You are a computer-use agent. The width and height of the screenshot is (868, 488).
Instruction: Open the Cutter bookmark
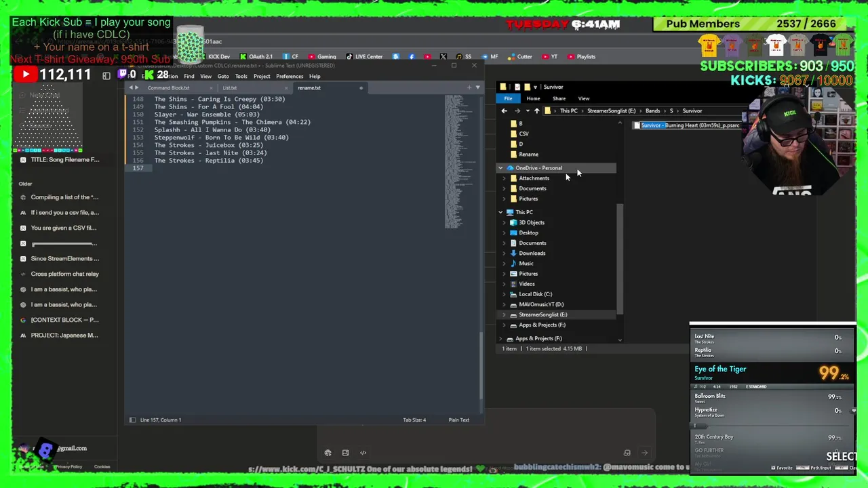pos(520,57)
